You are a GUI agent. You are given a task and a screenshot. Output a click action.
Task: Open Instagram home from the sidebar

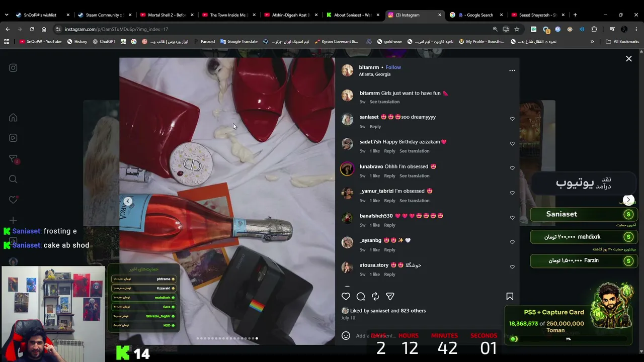[x=13, y=118]
